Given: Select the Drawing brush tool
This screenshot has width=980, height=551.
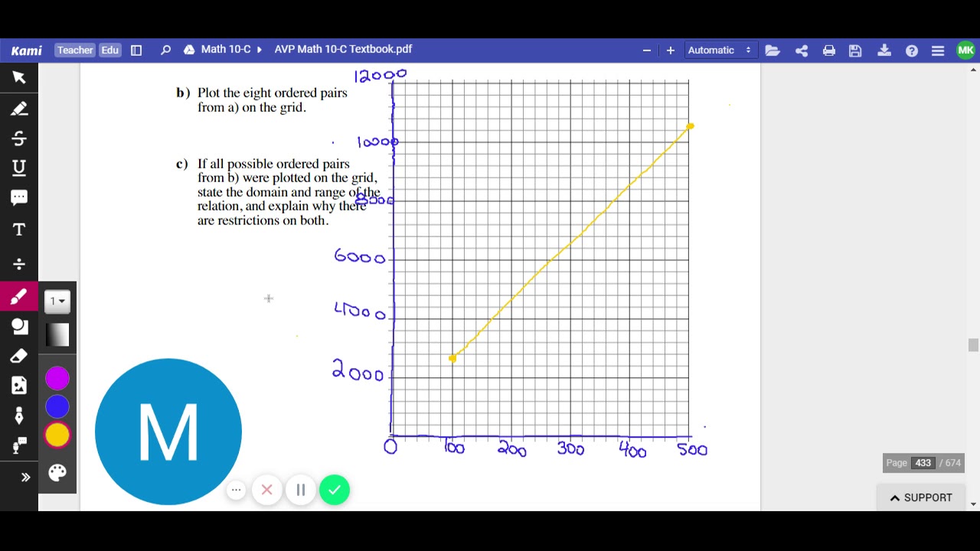Looking at the screenshot, I should 19,296.
